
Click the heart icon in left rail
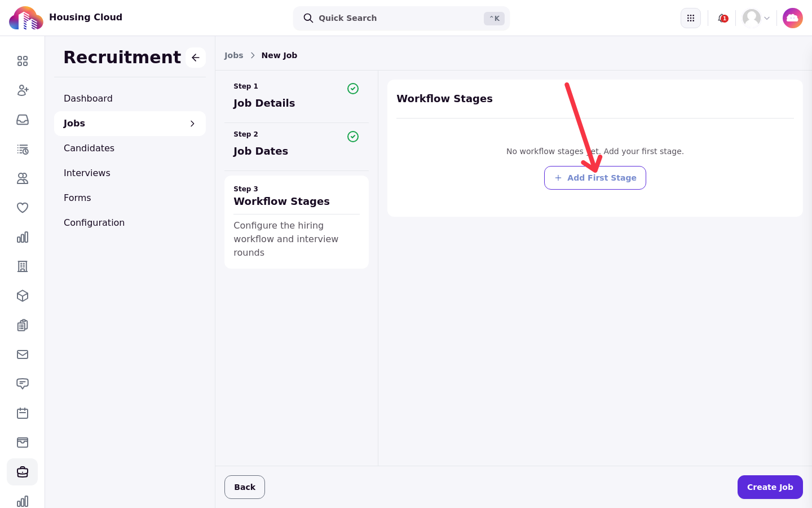pyautogui.click(x=23, y=208)
